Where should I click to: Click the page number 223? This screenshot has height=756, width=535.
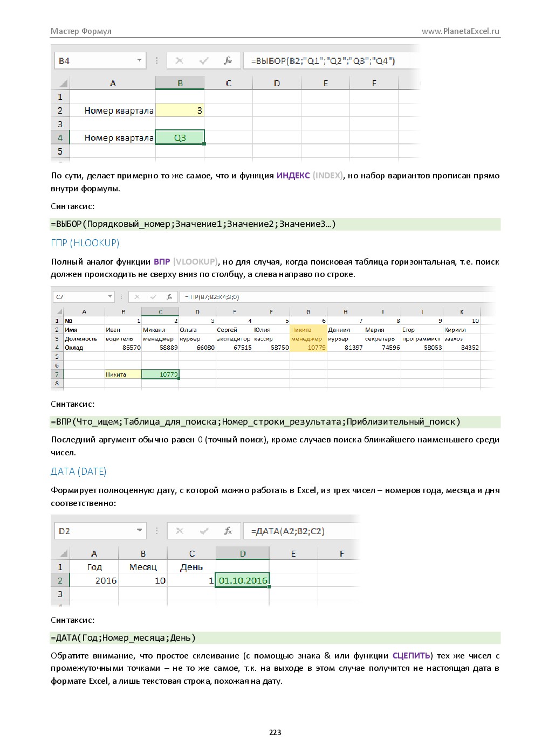click(275, 732)
